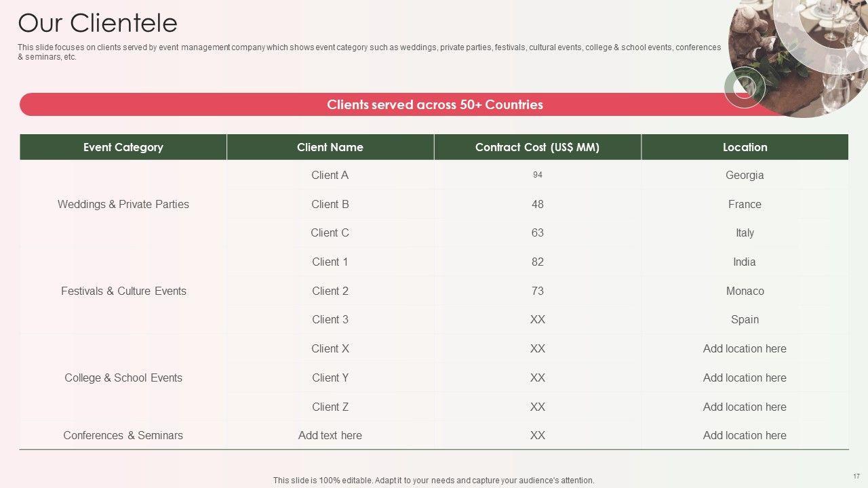Viewport: 868px width, 488px height.
Task: Click the green ring icon beside the banner
Action: click(744, 87)
